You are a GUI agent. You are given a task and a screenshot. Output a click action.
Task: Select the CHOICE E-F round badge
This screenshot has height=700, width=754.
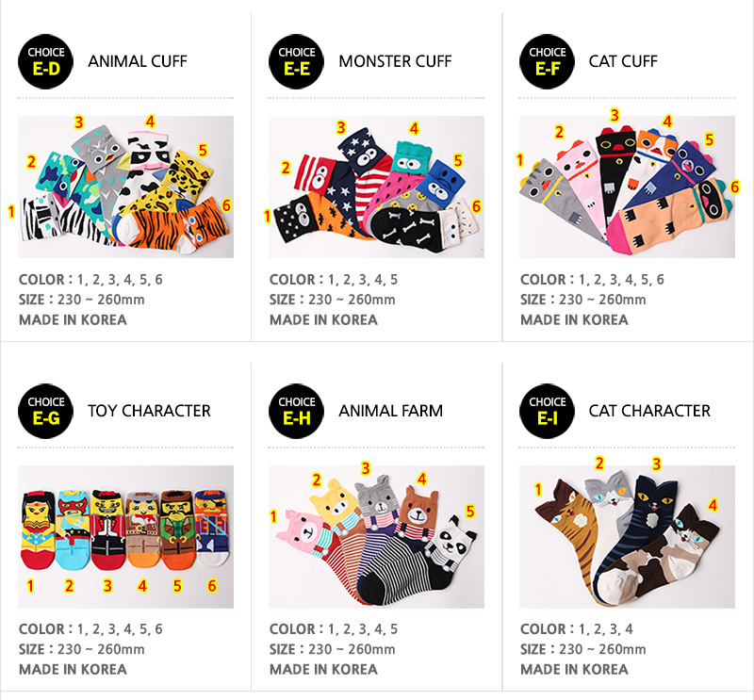[548, 61]
